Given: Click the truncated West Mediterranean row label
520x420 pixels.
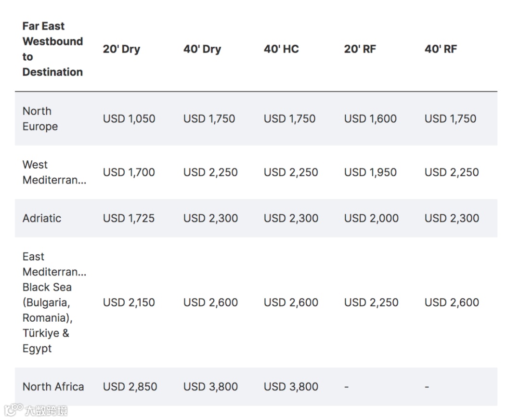Looking at the screenshot, I should click(54, 172).
